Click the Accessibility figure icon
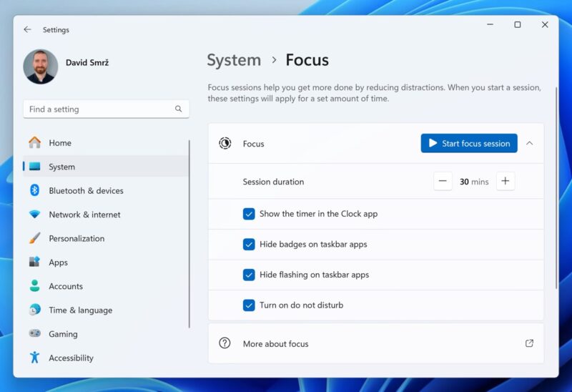Viewport: 572px width, 392px height. click(34, 358)
